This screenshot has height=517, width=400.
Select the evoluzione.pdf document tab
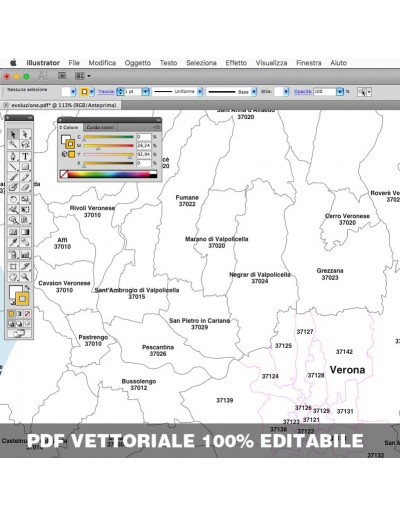[63, 105]
